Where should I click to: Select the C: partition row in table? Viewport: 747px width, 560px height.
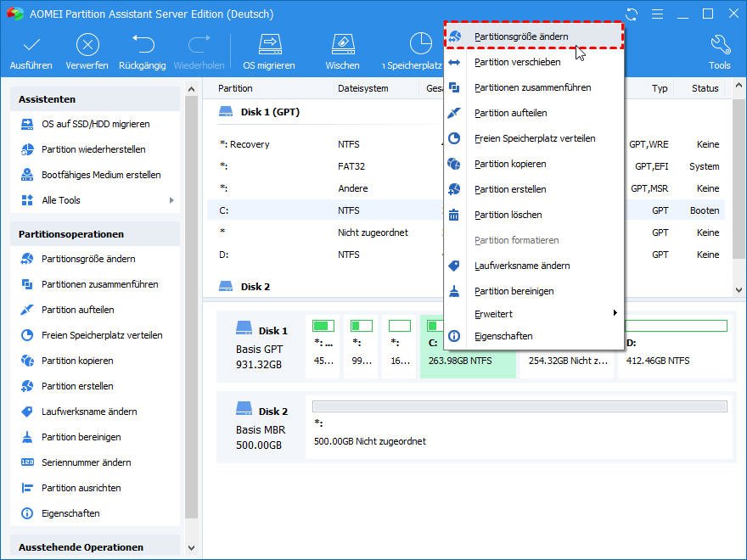click(466, 210)
